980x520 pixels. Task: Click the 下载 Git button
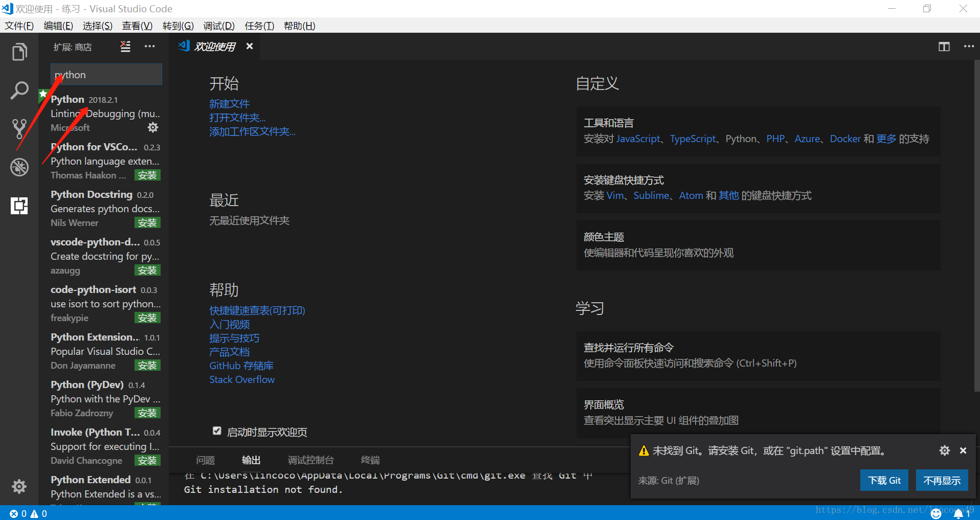pyautogui.click(x=884, y=480)
